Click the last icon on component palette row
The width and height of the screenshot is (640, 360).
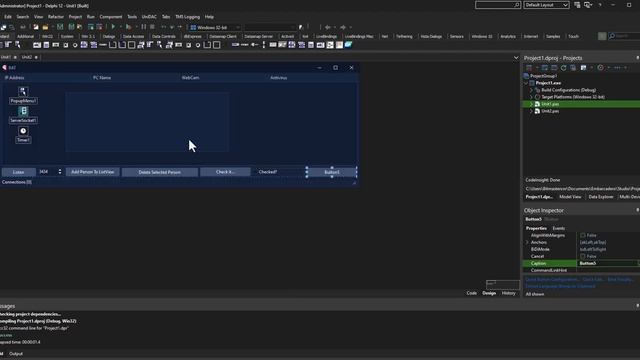[348, 45]
